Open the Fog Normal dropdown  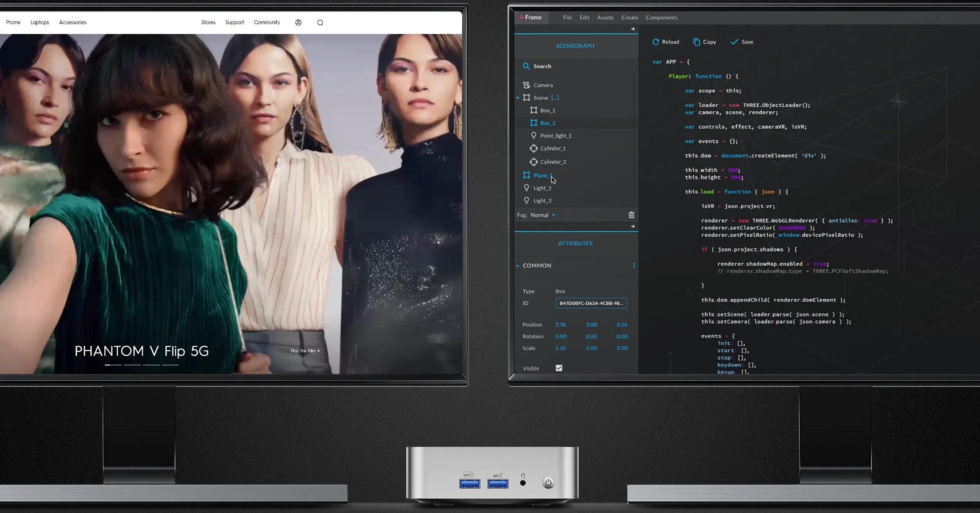tap(543, 215)
